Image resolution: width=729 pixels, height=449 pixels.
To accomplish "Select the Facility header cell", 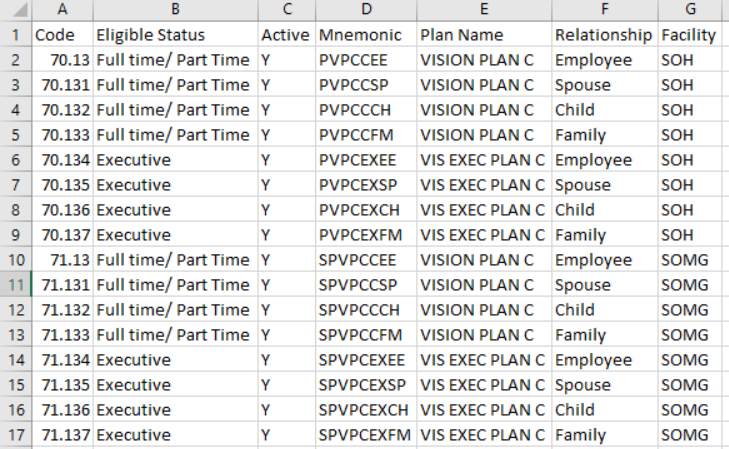I will pyautogui.click(x=692, y=35).
